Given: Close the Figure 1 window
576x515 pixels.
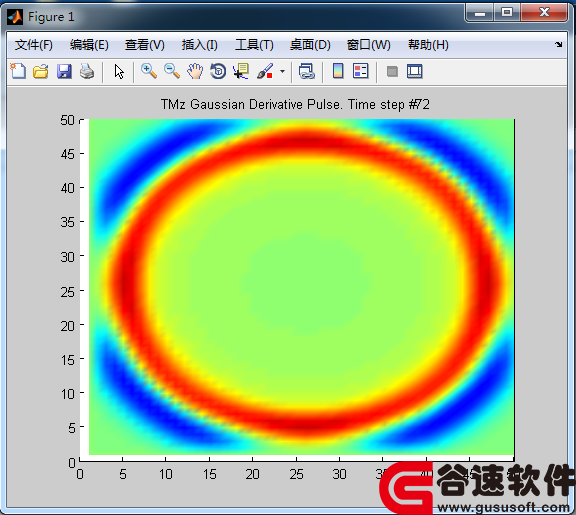Looking at the screenshot, I should [x=544, y=13].
